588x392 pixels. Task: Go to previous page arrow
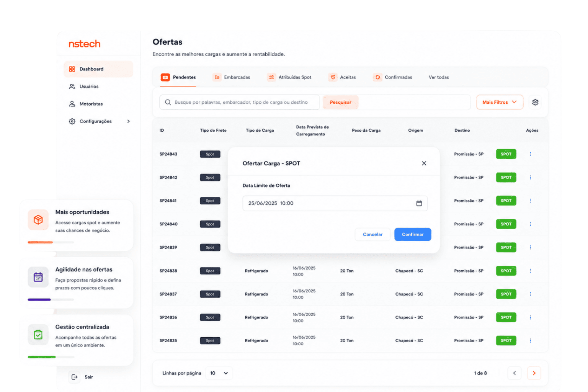[514, 373]
